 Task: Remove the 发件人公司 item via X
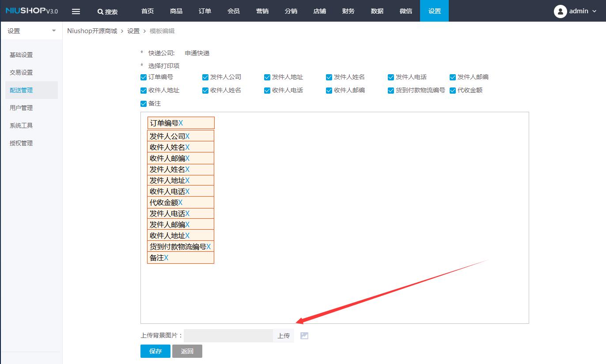187,136
